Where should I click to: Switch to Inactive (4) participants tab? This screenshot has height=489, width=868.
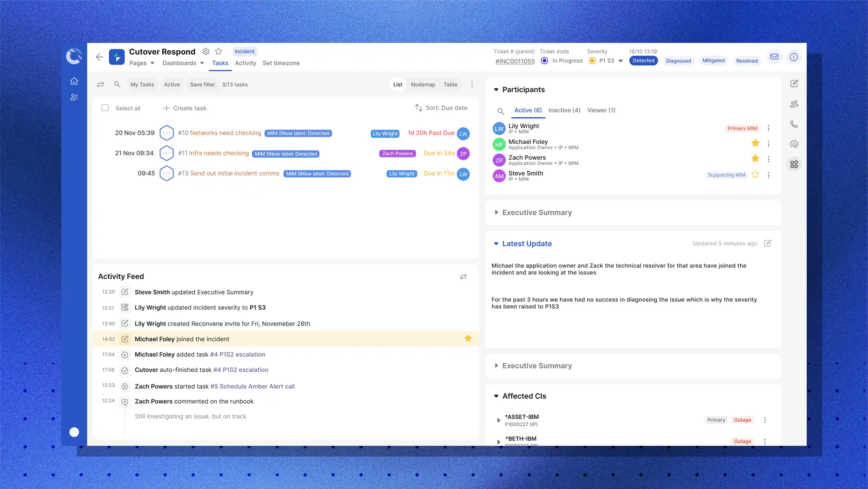click(564, 110)
